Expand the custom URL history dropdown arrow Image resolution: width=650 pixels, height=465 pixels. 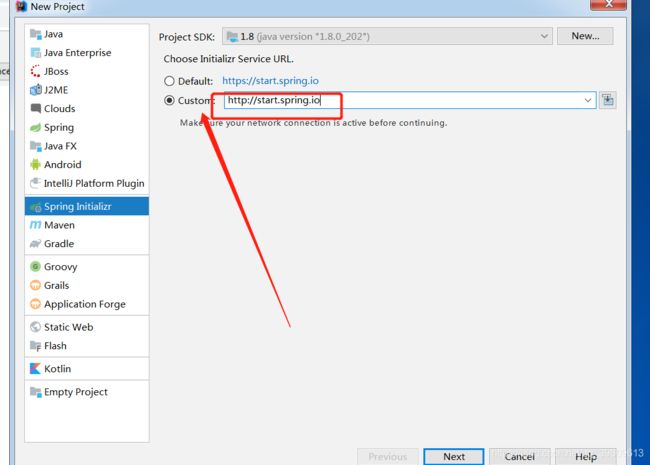(x=587, y=100)
